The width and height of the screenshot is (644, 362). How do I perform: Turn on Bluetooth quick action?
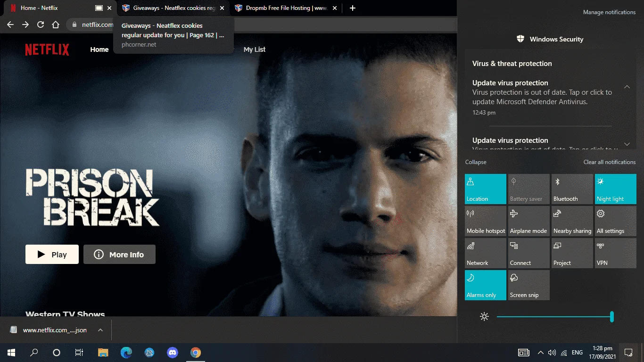(x=572, y=189)
